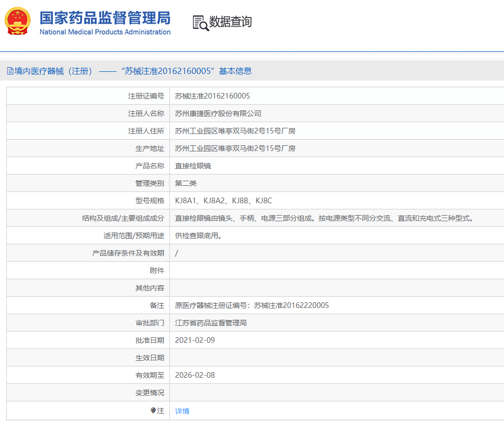Click the 产品名称 label
This screenshot has width=504, height=426.
(x=150, y=166)
